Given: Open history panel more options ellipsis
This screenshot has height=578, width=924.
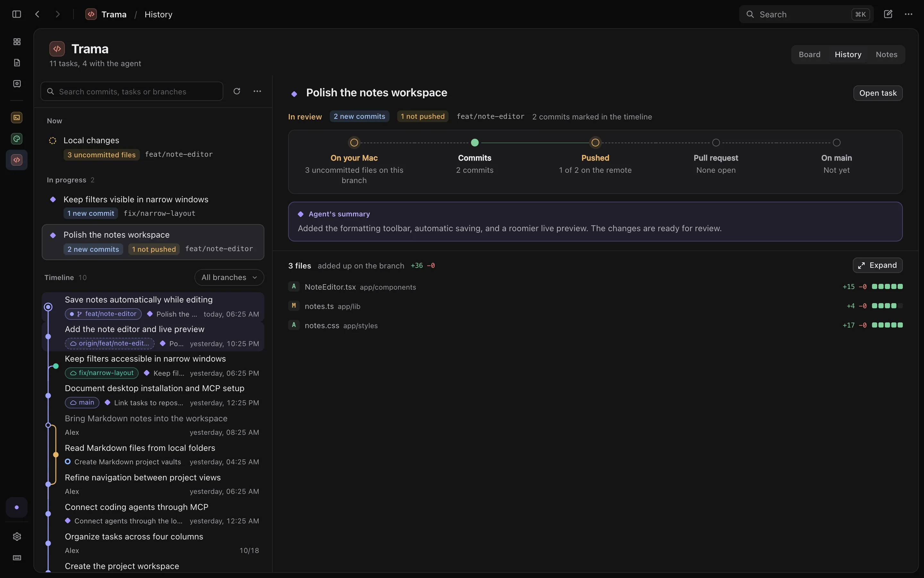Looking at the screenshot, I should [x=257, y=91].
